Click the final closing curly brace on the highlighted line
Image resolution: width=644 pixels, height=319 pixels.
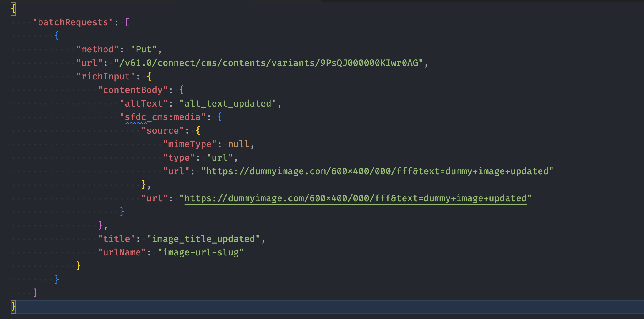point(13,306)
